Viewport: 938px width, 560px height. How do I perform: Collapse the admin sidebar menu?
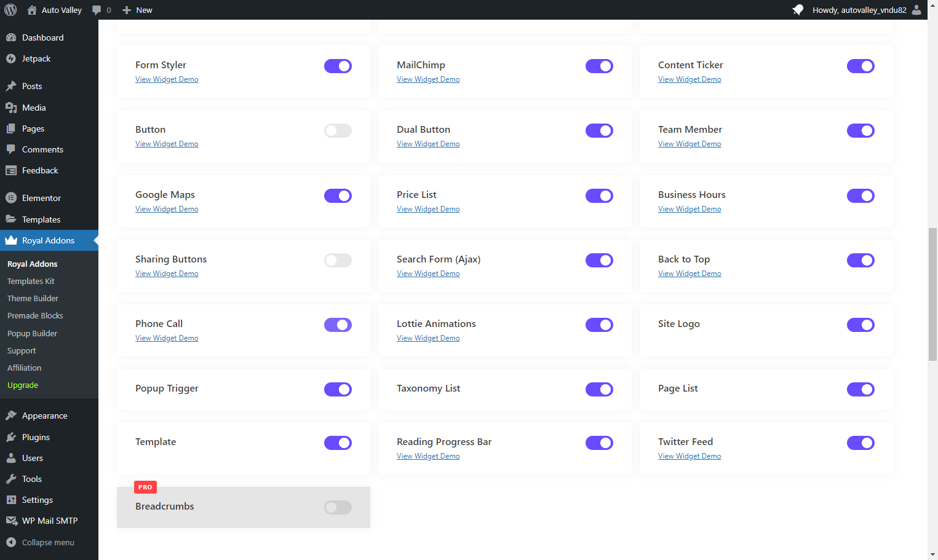(x=49, y=542)
